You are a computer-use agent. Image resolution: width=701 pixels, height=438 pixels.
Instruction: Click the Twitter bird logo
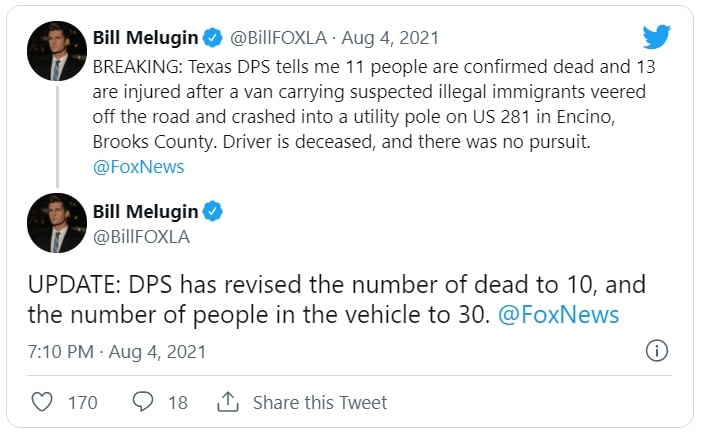tap(656, 37)
